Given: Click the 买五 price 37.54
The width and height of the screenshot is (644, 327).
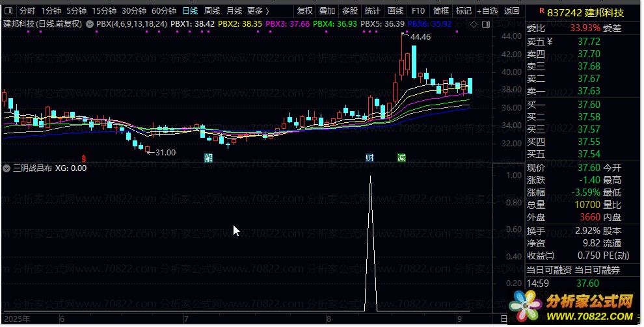Looking at the screenshot, I should (589, 154).
